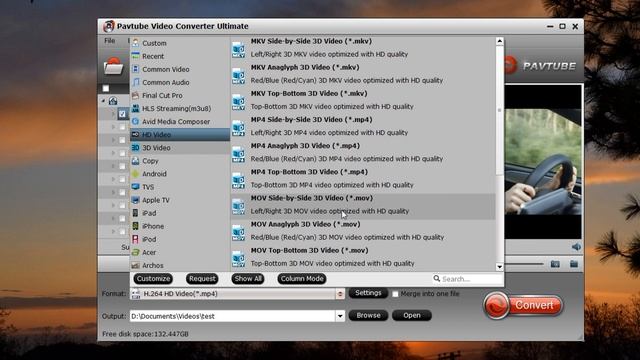Viewport: 640px width, 360px height.
Task: Click MP4 Side-by-Side 3D Video format icon
Action: click(238, 129)
